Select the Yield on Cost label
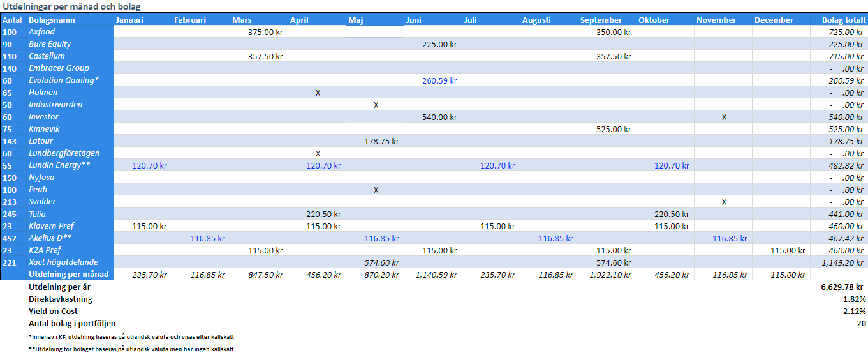Viewport: 868px width, 355px height. point(54,311)
